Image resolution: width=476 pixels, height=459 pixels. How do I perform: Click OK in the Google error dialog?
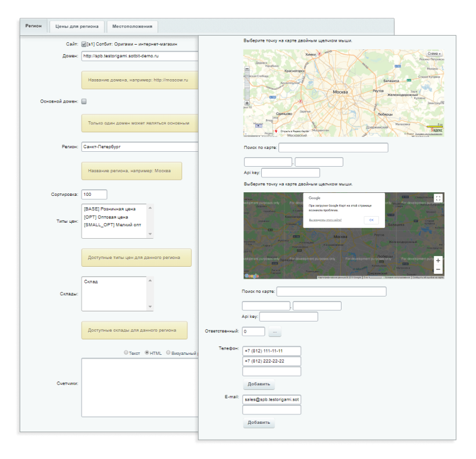pyautogui.click(x=371, y=220)
